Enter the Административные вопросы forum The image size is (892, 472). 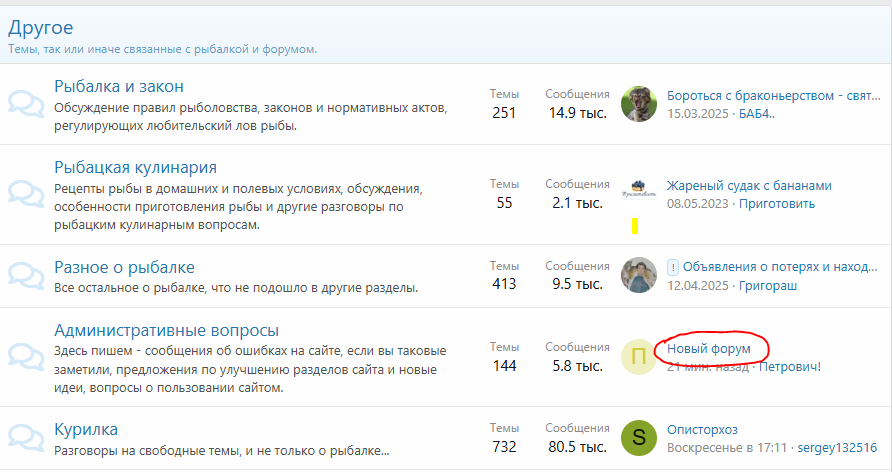coord(166,330)
